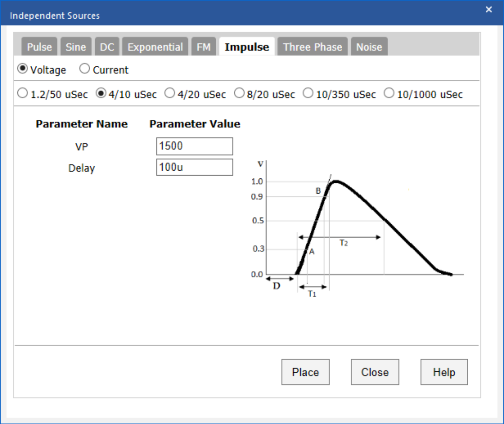Click the 'Parameter Value' column heading
Screen dimensions: 504x424
click(195, 124)
